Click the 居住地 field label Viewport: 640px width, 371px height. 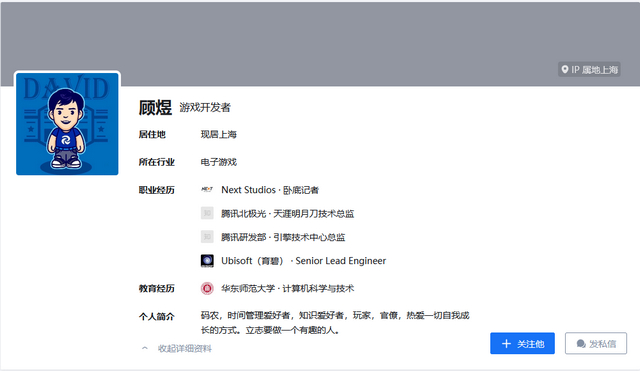coord(152,134)
